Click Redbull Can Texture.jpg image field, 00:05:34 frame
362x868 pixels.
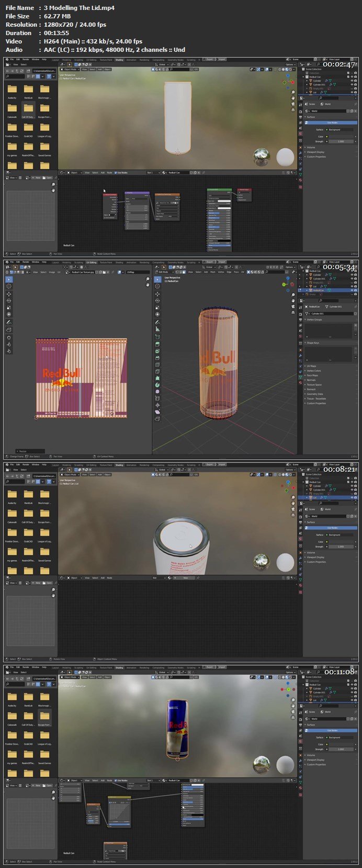[82, 272]
